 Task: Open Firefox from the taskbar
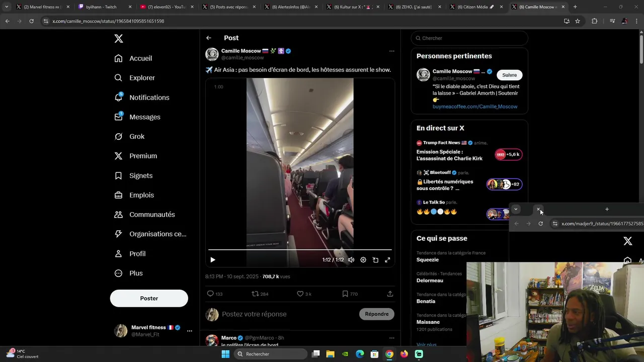pos(404,354)
